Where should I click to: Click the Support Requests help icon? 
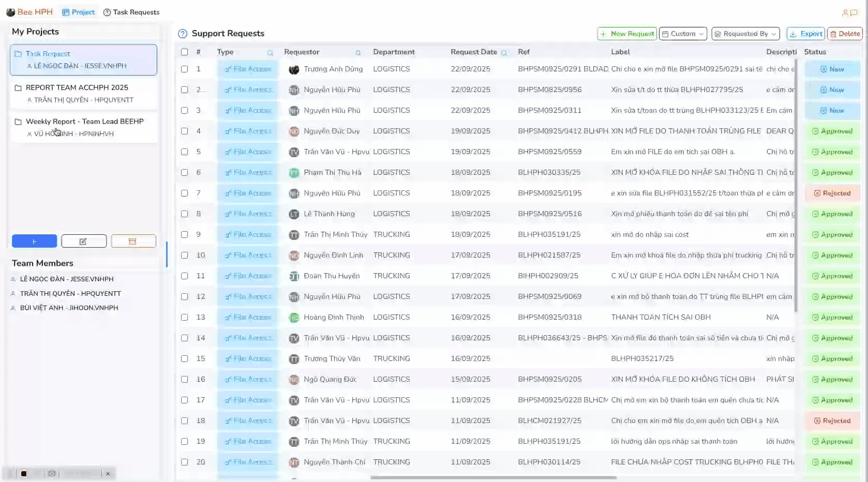(182, 34)
